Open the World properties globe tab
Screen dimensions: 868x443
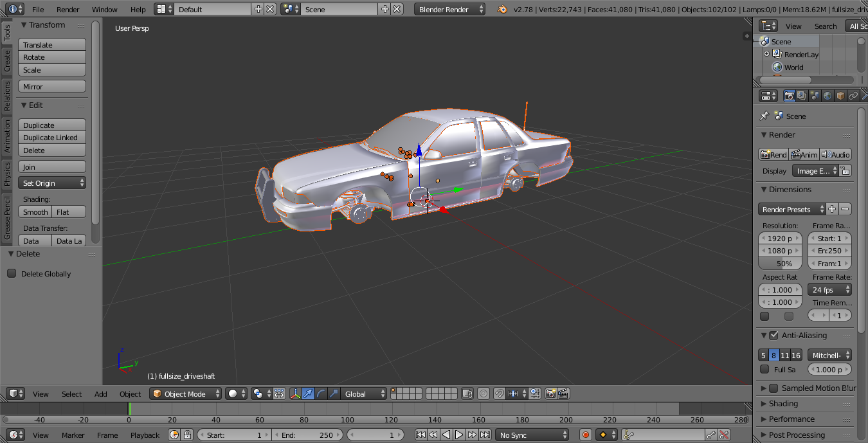[x=827, y=96]
